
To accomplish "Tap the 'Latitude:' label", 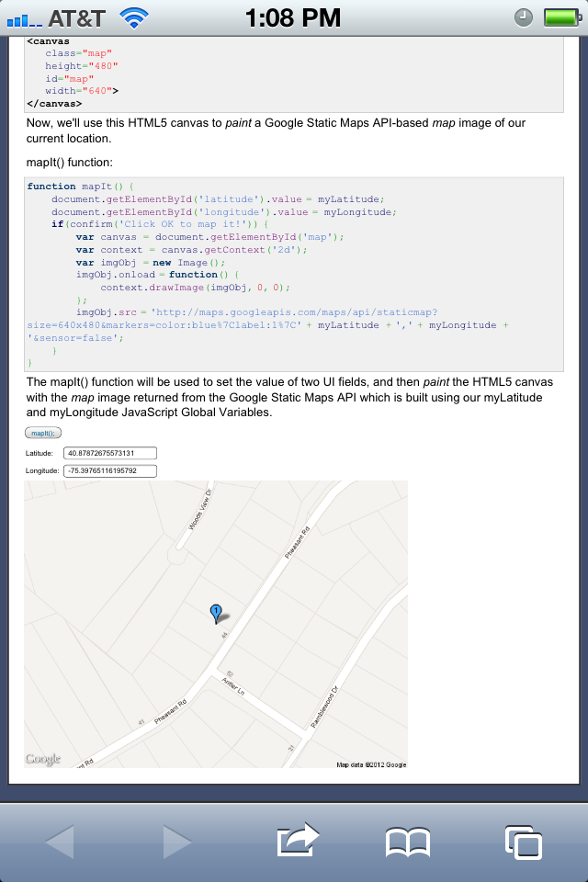I will (x=39, y=453).
